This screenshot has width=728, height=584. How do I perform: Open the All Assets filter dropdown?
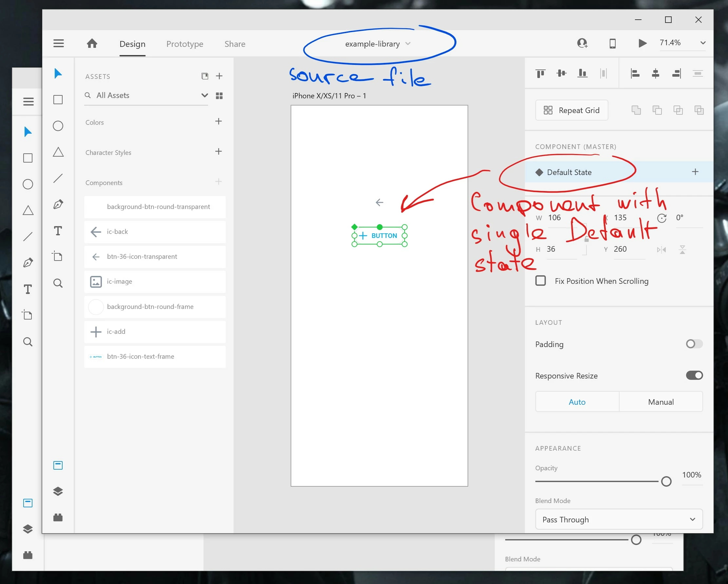[x=204, y=95]
